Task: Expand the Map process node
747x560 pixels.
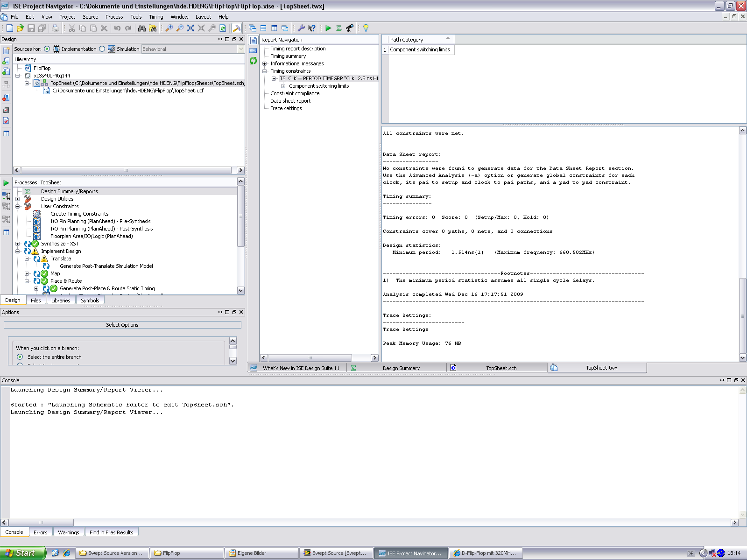Action: [27, 273]
